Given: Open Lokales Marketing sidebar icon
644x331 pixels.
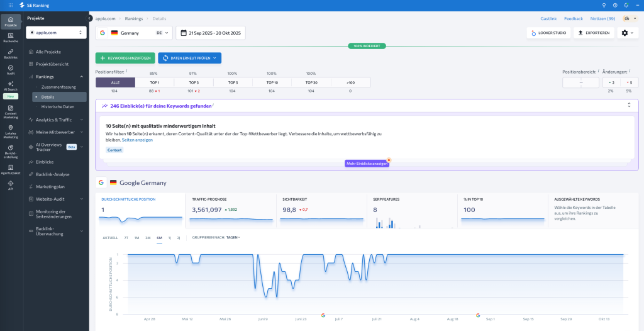Looking at the screenshot, I should tap(10, 130).
